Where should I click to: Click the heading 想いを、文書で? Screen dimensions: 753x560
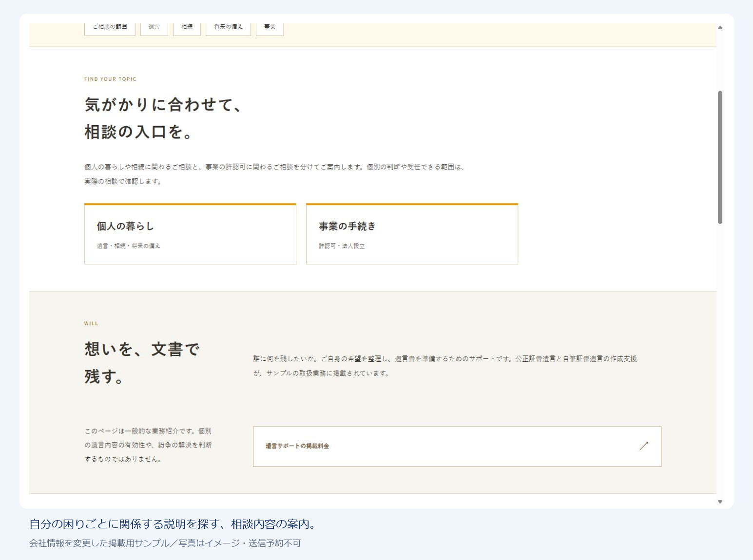click(x=142, y=349)
